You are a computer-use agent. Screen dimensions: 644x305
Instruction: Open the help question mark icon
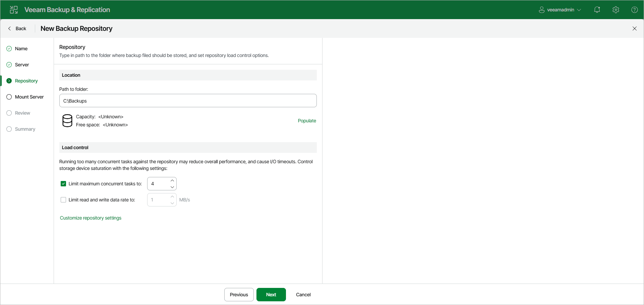(635, 10)
